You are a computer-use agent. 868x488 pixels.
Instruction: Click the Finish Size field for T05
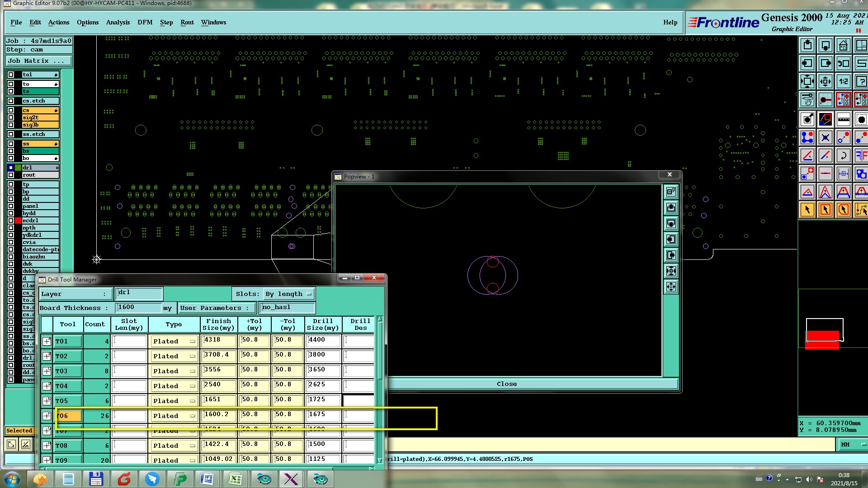219,400
